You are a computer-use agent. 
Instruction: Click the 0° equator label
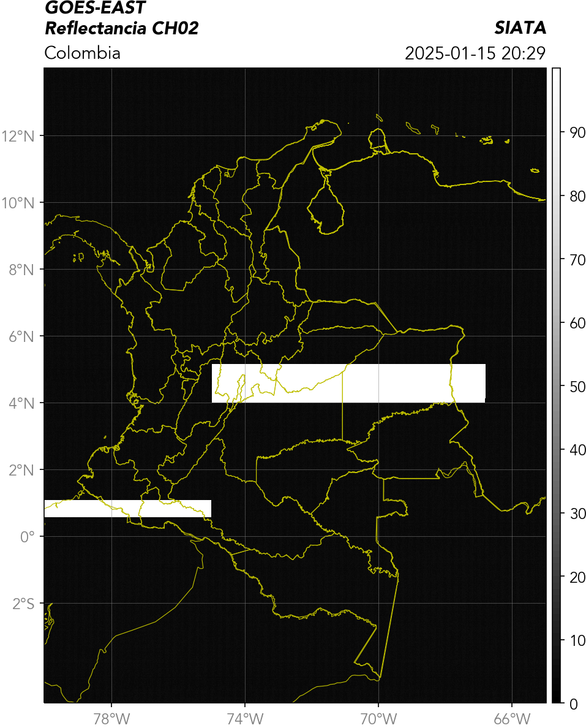(x=28, y=537)
